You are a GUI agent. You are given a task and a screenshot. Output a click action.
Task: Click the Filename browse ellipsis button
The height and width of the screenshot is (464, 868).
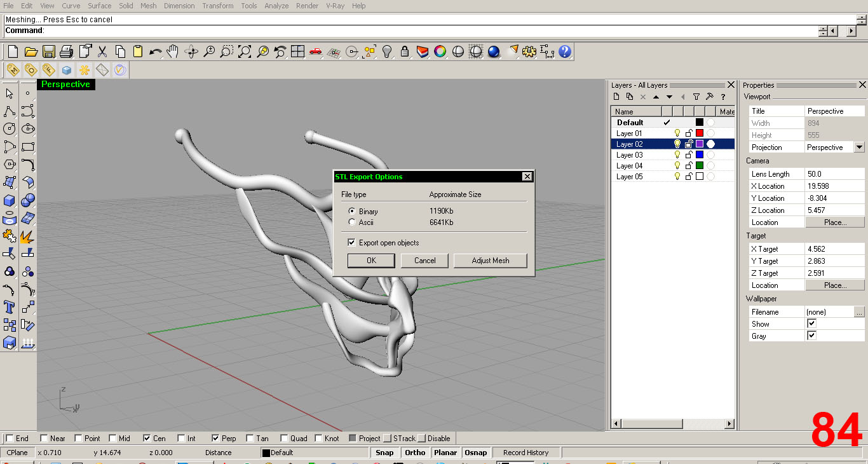[x=859, y=312]
